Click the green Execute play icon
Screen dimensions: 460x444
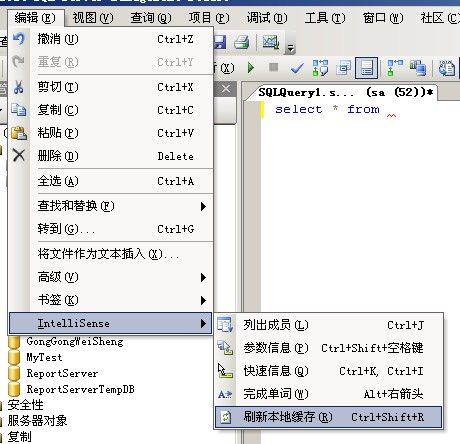[251, 68]
